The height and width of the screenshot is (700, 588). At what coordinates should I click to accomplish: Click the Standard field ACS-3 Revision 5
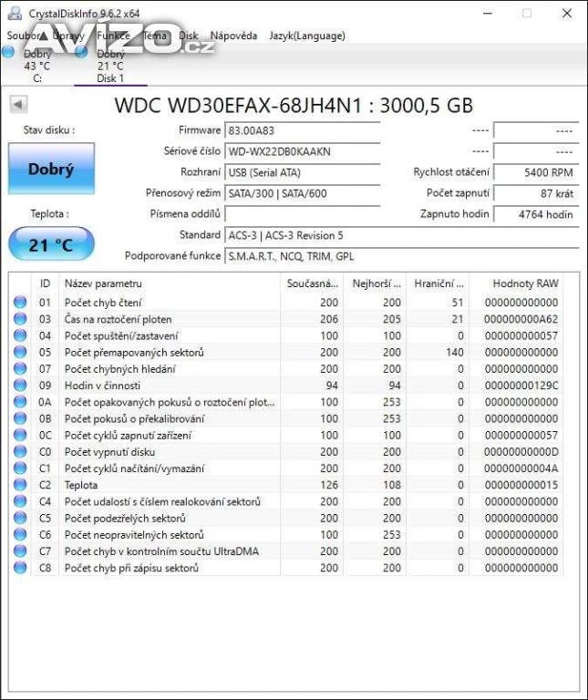pyautogui.click(x=402, y=236)
